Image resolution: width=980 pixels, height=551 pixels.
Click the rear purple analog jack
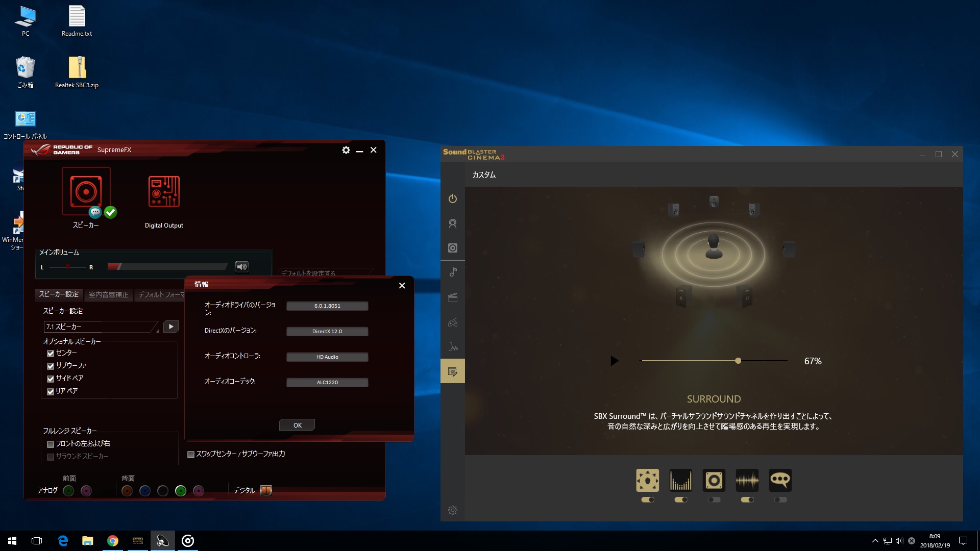coord(199,491)
